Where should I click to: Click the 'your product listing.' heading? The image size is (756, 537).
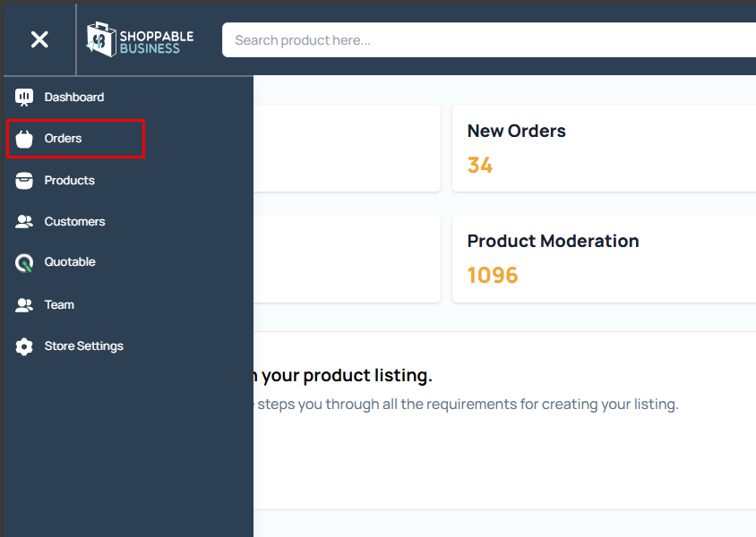(347, 376)
